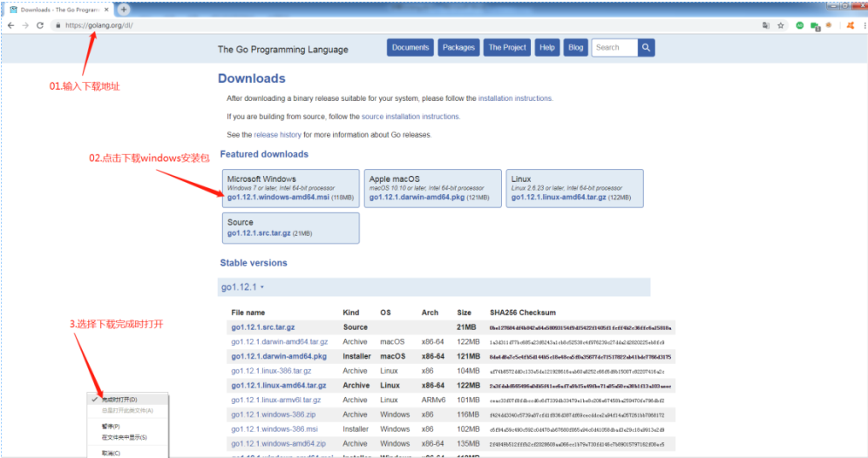Click The Go Programming Language title
Viewport: 868px width, 458px height.
click(x=283, y=50)
